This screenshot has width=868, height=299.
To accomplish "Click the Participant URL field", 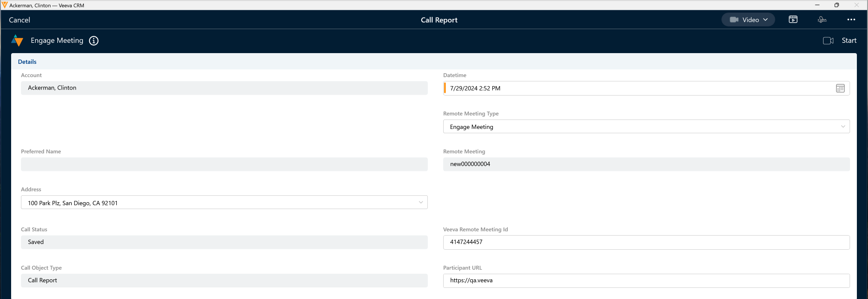I will tap(646, 281).
